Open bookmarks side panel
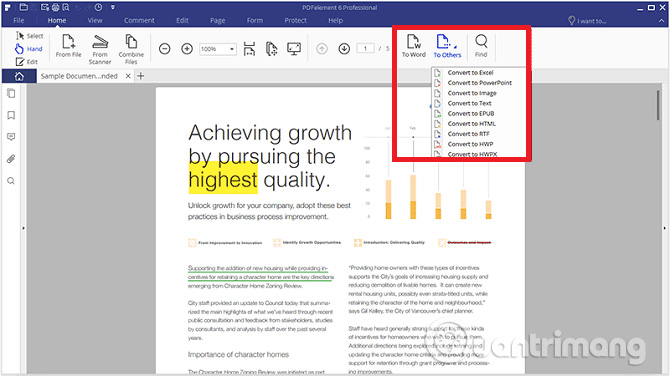Image resolution: width=670 pixels, height=376 pixels. 11,115
